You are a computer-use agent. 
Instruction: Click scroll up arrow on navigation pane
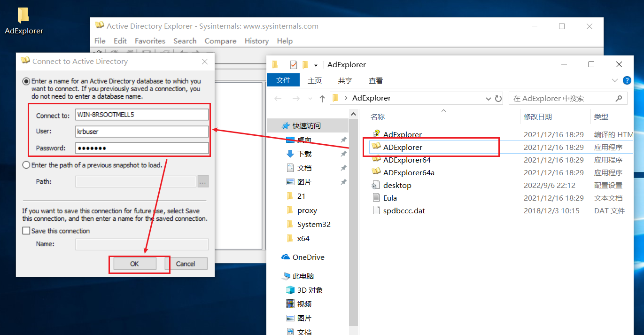[x=353, y=114]
